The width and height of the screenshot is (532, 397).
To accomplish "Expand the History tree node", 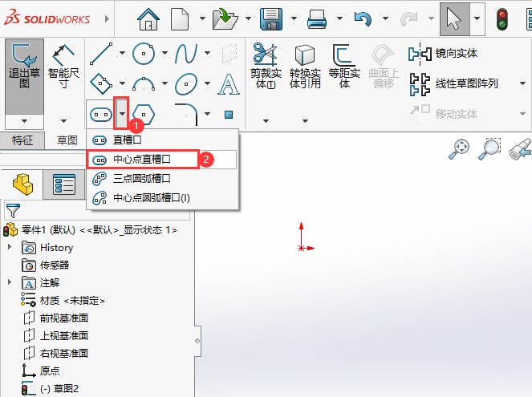I will 10,247.
